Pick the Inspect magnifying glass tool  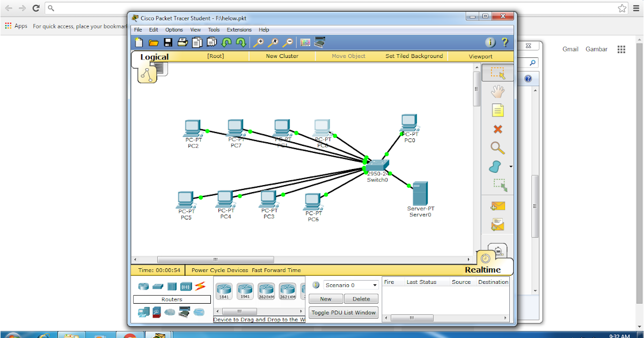click(x=497, y=148)
